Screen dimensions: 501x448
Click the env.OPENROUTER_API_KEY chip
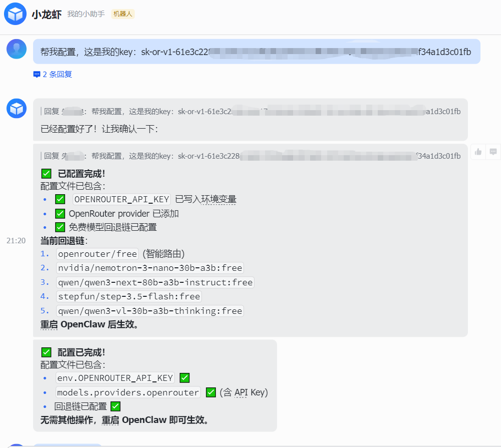coord(115,378)
